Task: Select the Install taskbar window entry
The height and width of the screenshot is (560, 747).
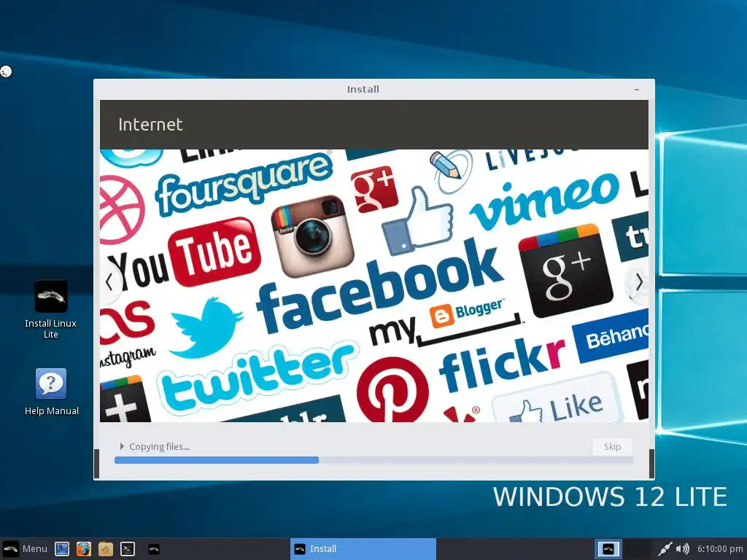Action: click(363, 548)
